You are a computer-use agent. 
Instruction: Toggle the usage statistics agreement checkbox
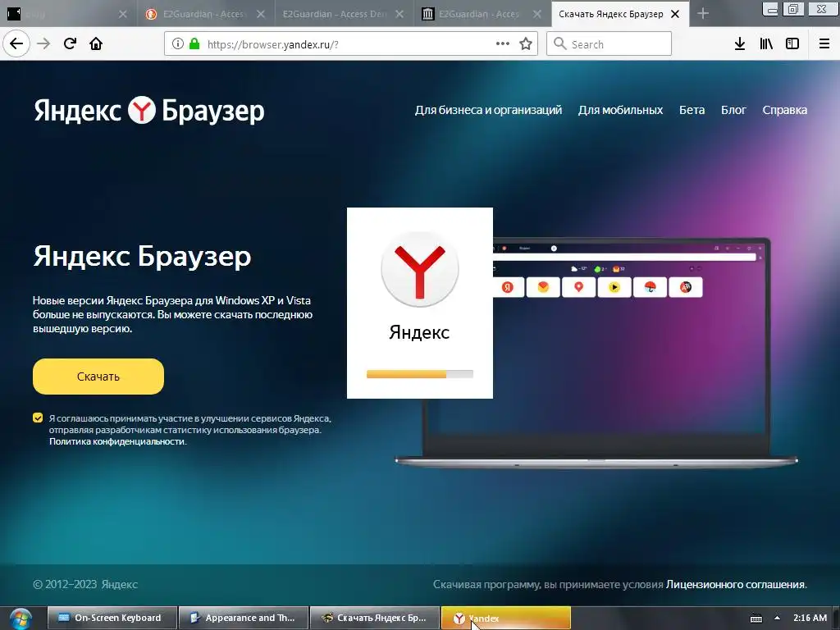tap(38, 418)
